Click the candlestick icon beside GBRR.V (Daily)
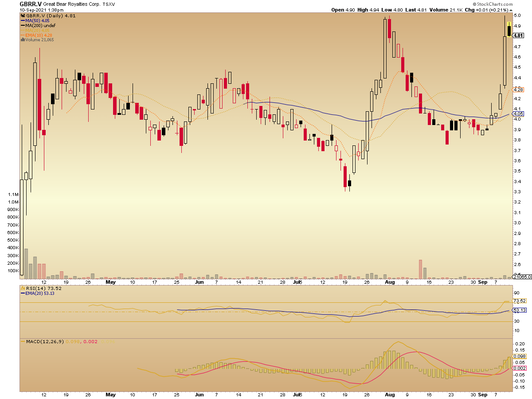 (22, 15)
